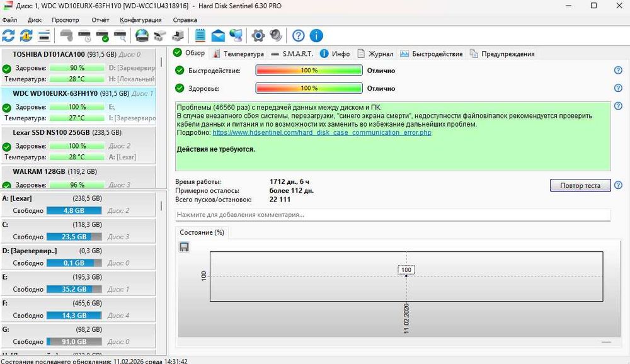Select the TOSHIBA DT01ACA100 disk entry
630x364 pixels.
[x=79, y=67]
